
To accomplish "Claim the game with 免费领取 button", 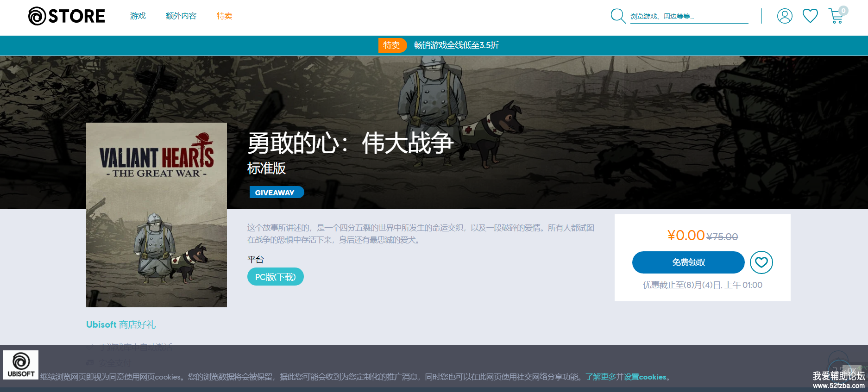I will tap(688, 262).
